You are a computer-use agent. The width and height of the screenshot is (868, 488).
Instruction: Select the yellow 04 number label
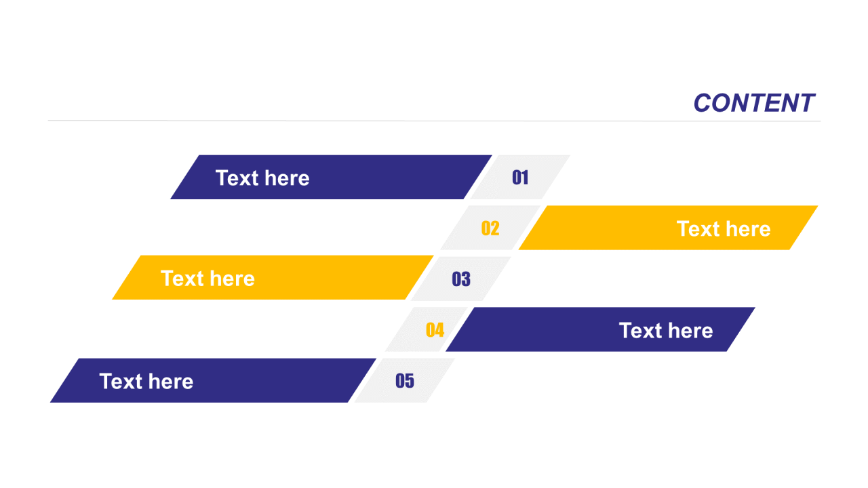[x=435, y=330]
